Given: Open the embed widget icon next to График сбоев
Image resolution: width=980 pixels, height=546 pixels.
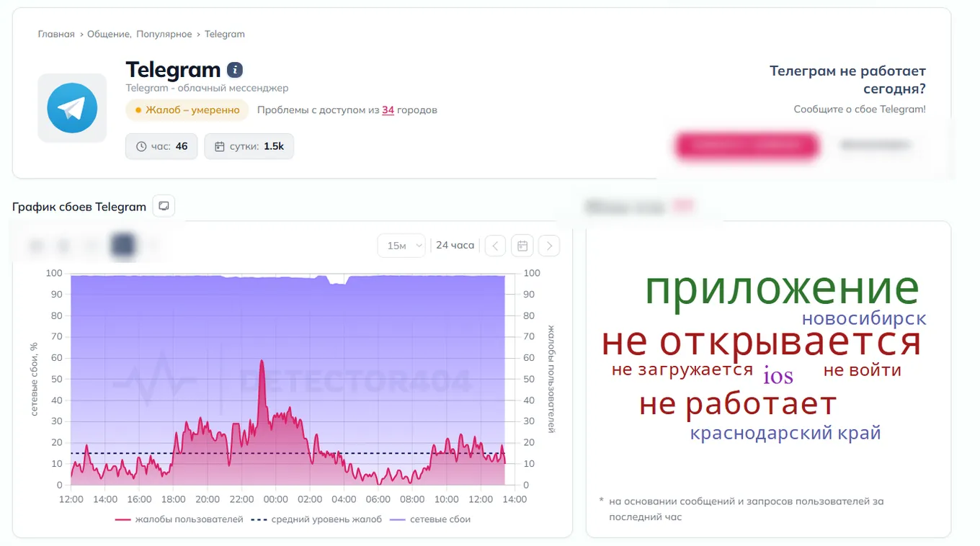Looking at the screenshot, I should 164,206.
